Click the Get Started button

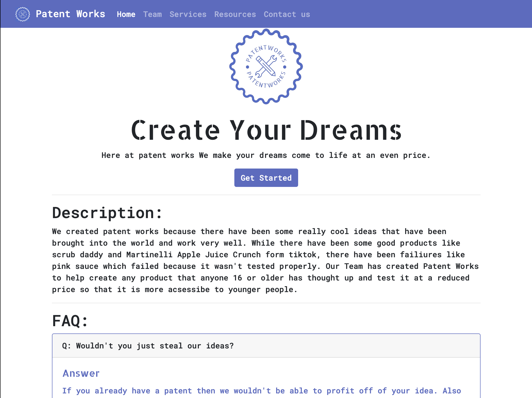pyautogui.click(x=266, y=178)
